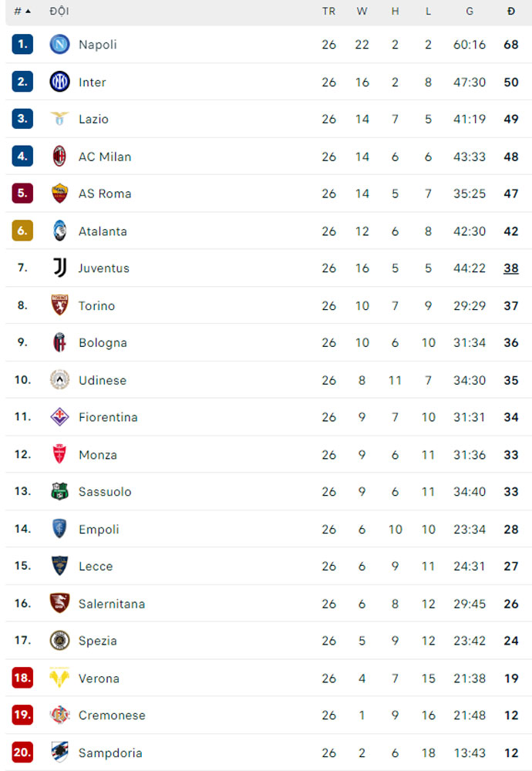Click the Napoli club crest icon
Image resolution: width=532 pixels, height=771 pixels.
click(59, 45)
